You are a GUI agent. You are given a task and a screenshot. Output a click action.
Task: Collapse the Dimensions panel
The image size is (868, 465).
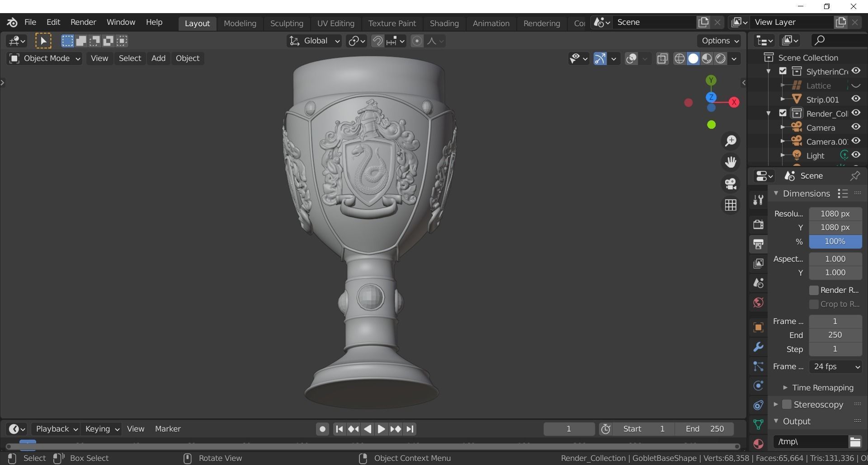pyautogui.click(x=776, y=193)
